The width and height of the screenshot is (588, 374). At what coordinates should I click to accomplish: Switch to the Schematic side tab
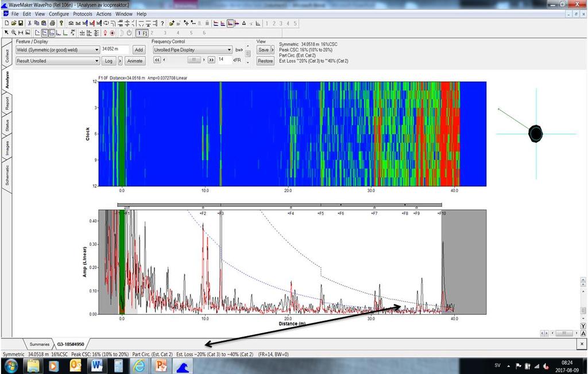pyautogui.click(x=7, y=176)
